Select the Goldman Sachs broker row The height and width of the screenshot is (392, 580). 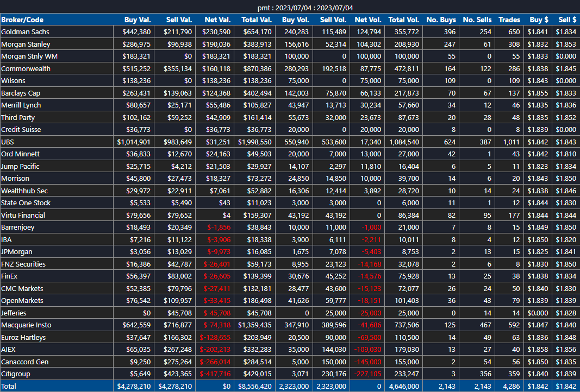point(290,32)
